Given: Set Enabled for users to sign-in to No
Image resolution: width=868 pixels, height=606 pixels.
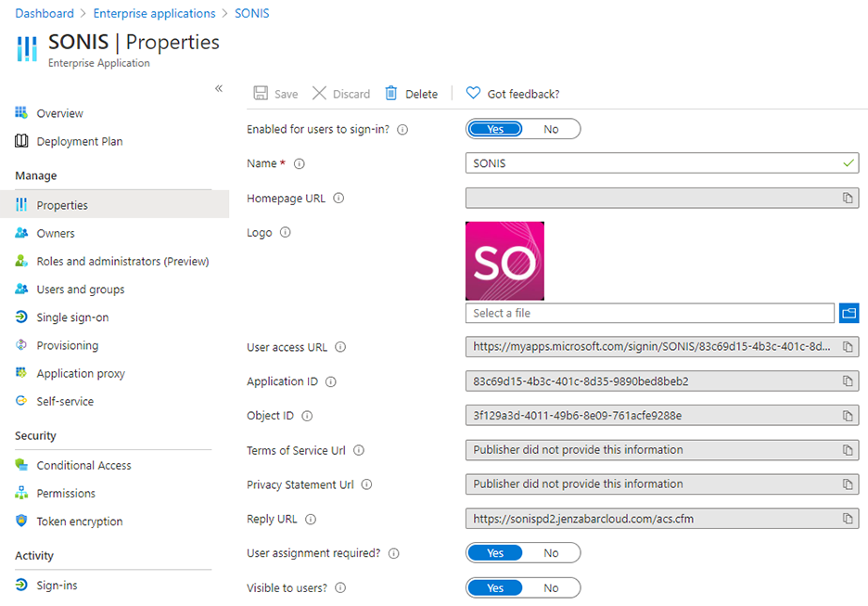Looking at the screenshot, I should point(551,129).
